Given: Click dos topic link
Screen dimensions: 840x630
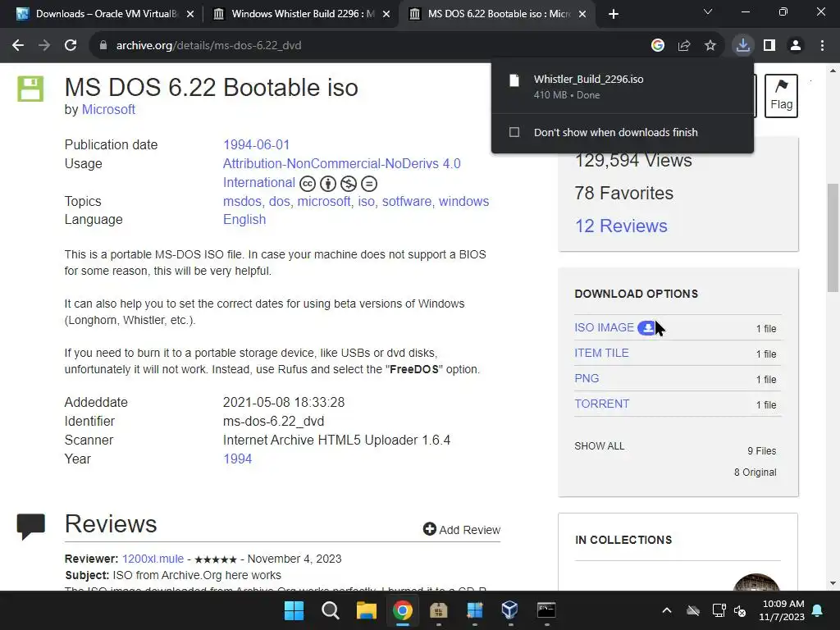Looking at the screenshot, I should (279, 202).
